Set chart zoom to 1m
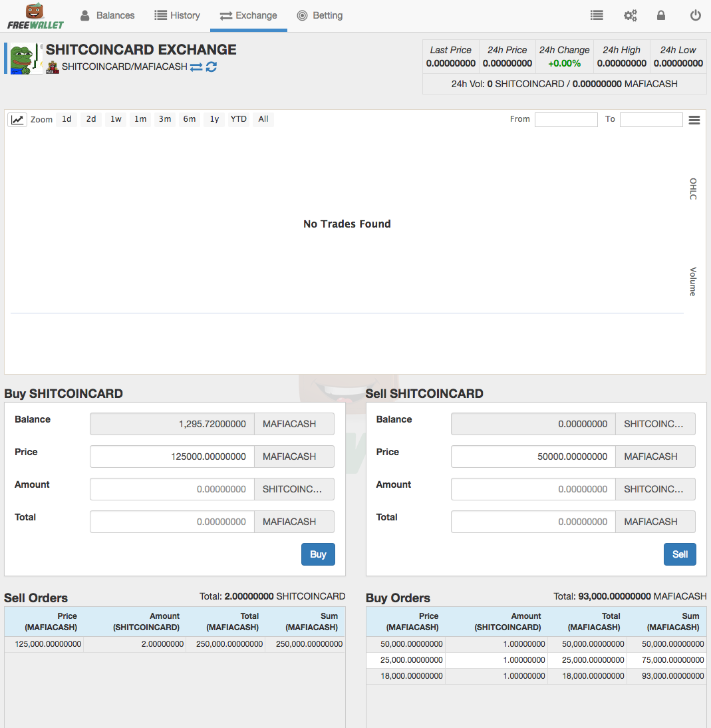This screenshot has width=711, height=728. click(x=140, y=119)
